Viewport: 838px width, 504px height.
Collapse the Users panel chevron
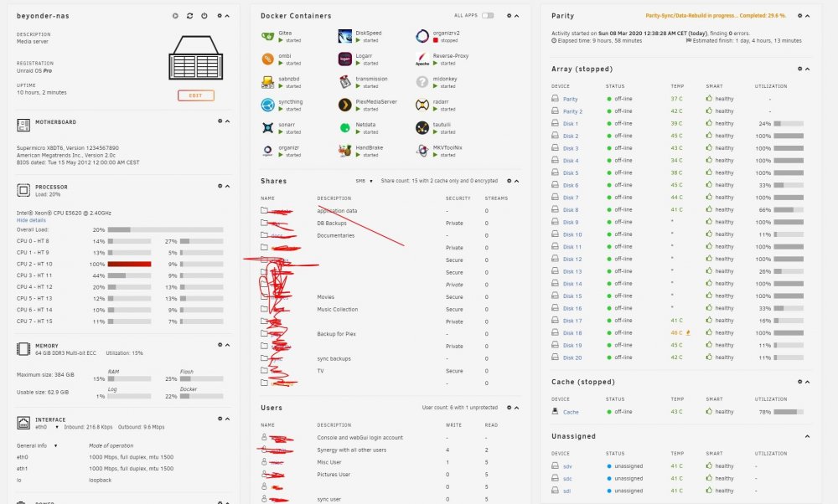516,408
